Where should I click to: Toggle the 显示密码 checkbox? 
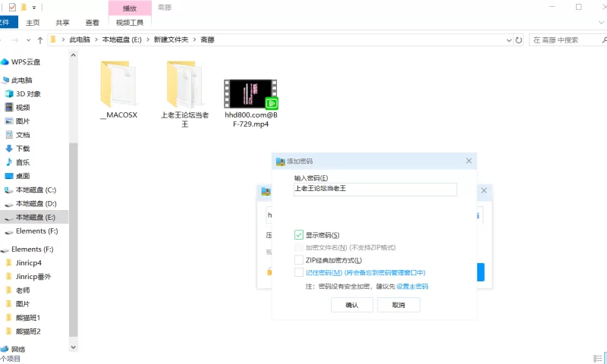pyautogui.click(x=298, y=235)
